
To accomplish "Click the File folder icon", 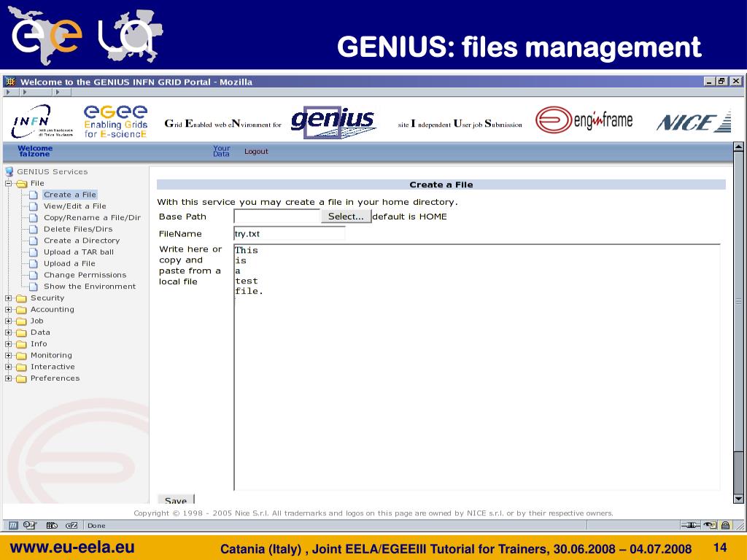I will (x=22, y=184).
